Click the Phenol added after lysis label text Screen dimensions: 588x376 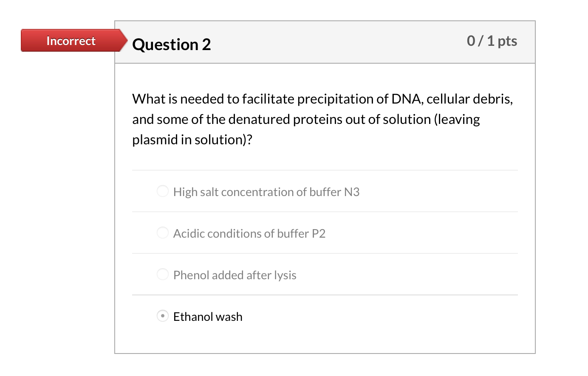(235, 275)
